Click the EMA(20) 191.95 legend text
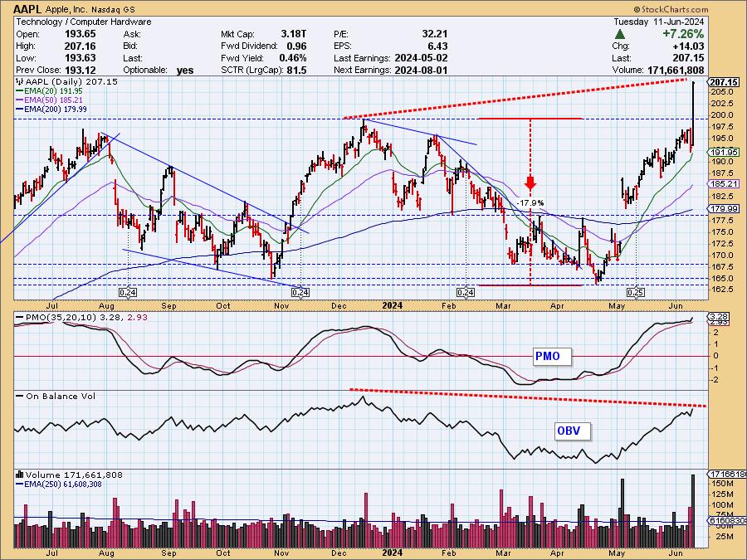Image resolution: width=747 pixels, height=560 pixels. 54,91
